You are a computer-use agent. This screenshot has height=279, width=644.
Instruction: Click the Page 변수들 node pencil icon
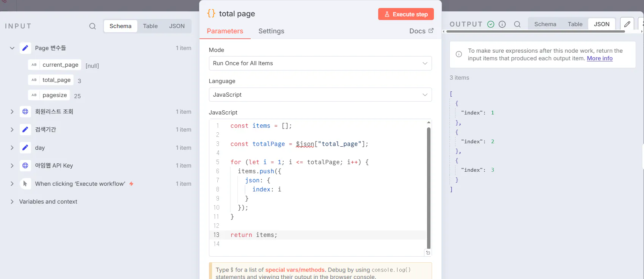pos(25,48)
